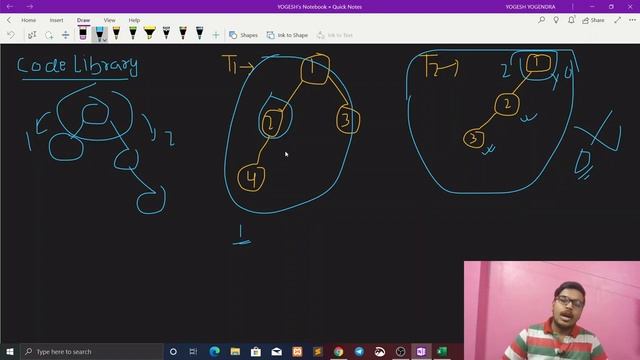
Task: Open the Windows Start menu
Action: (x=10, y=351)
